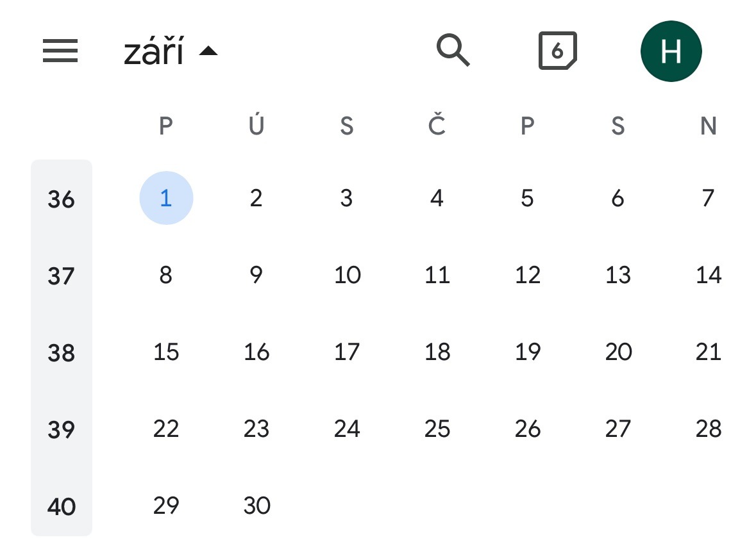Click the Ú Tuesday column header
Screen dimensions: 756x542
(256, 126)
